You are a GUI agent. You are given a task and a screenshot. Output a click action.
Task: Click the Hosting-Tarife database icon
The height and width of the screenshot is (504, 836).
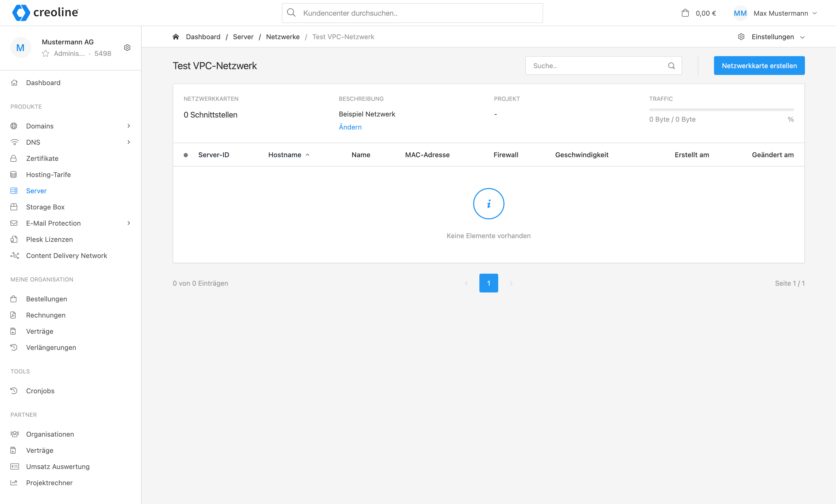(14, 175)
